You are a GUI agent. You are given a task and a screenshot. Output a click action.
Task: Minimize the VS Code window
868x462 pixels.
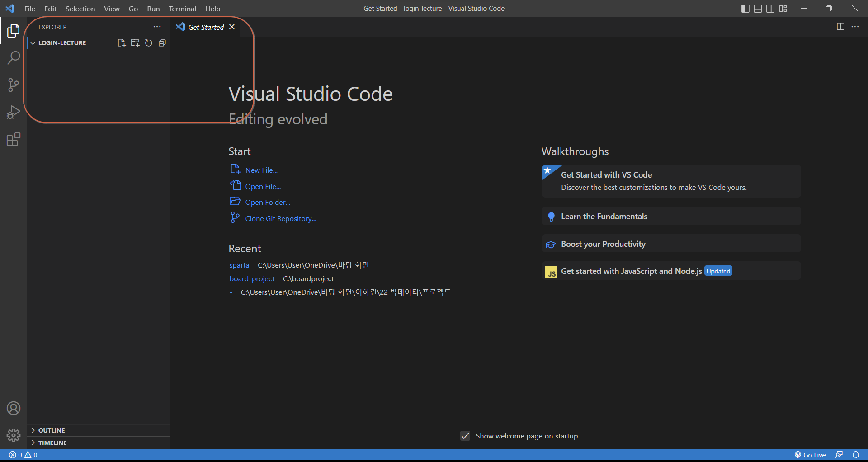click(803, 9)
